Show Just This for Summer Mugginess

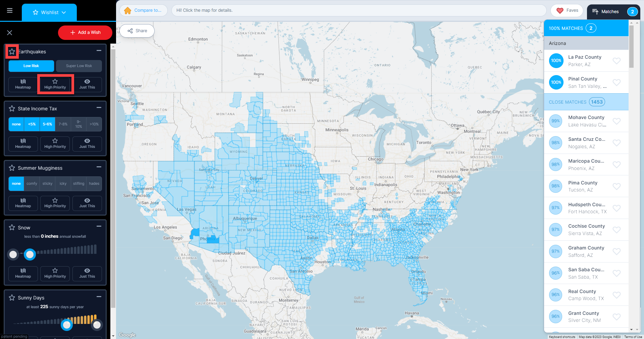(87, 203)
